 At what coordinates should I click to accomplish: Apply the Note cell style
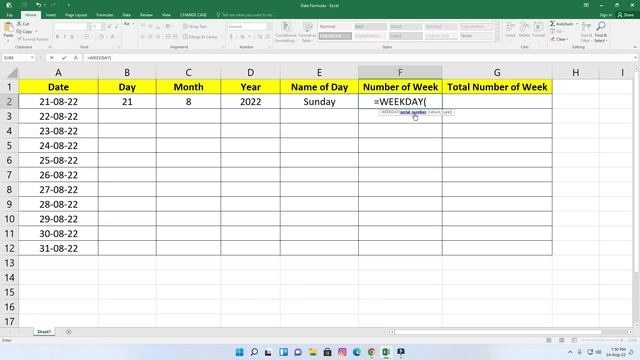tap(476, 36)
